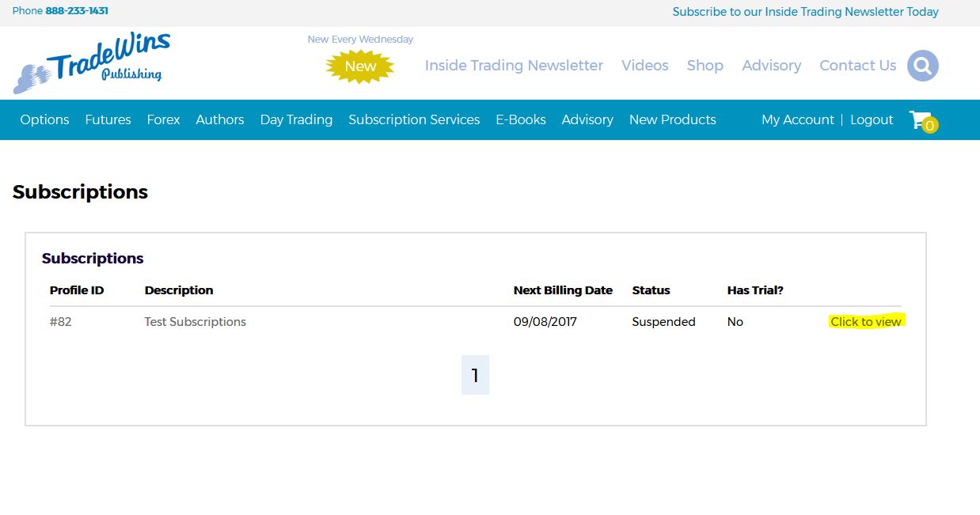Click highlighted Click to view link

865,322
